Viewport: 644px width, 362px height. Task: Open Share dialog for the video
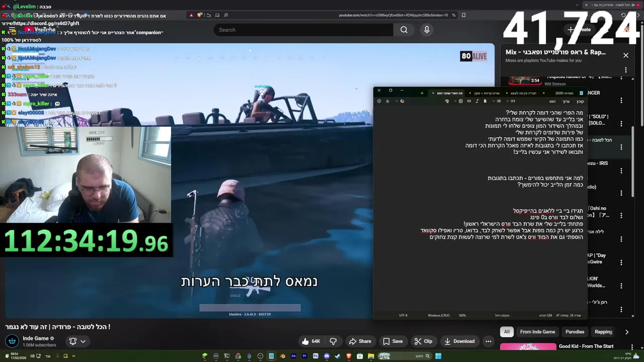tap(360, 341)
